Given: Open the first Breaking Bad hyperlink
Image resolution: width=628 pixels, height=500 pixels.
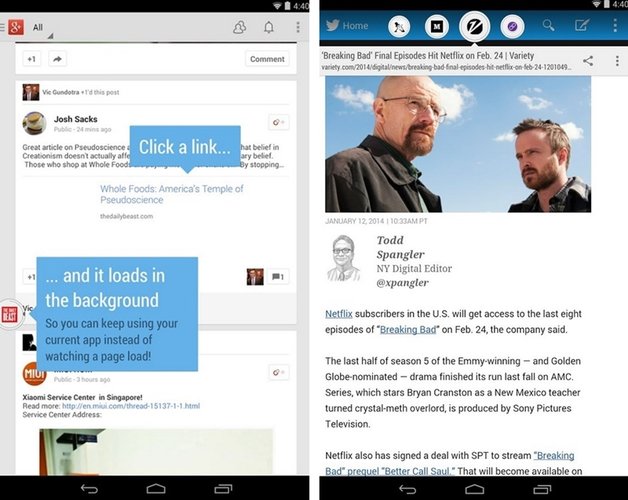Looking at the screenshot, I should point(408,330).
